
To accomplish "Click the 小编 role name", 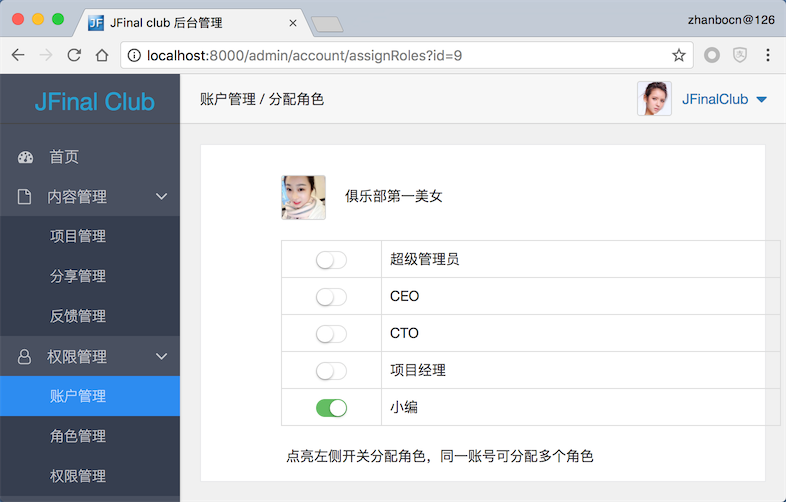I will click(x=404, y=407).
